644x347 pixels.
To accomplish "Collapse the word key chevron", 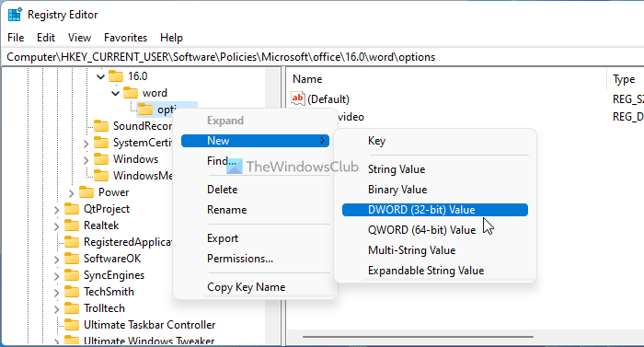I will click(115, 93).
